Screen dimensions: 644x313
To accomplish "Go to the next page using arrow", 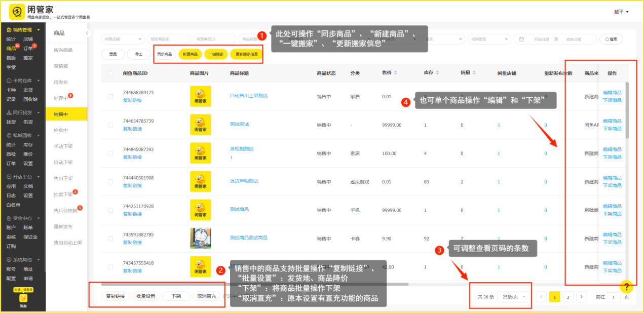I will point(582,297).
